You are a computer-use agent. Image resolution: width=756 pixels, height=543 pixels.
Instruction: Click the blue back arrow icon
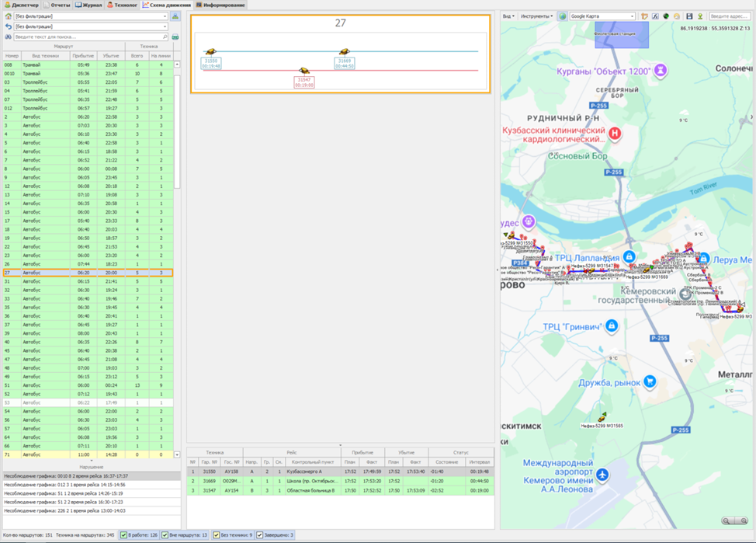pos(8,26)
